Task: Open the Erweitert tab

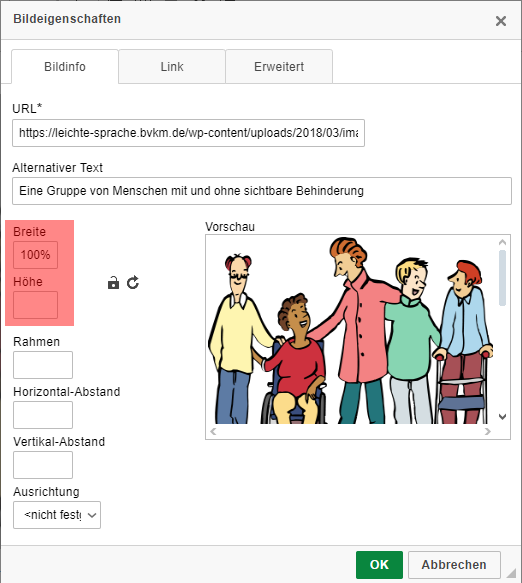Action: tap(279, 67)
